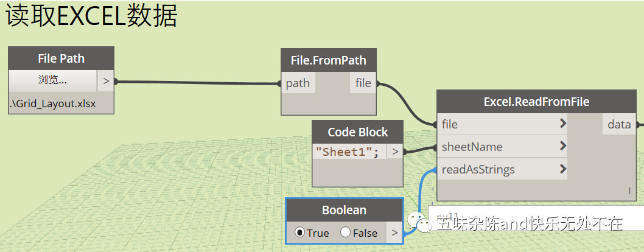Click the file output port on File.FromPath
Screen dimensions: 644x252
pos(363,83)
